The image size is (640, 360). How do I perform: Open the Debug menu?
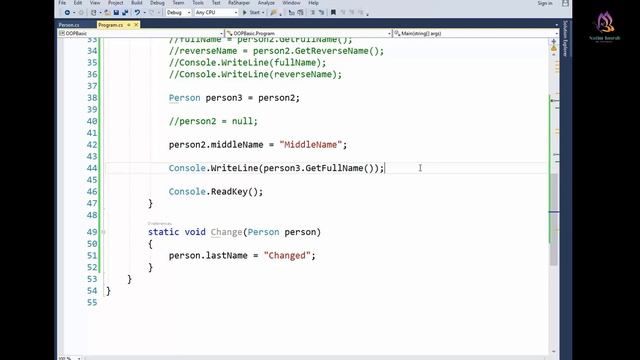(x=157, y=3)
